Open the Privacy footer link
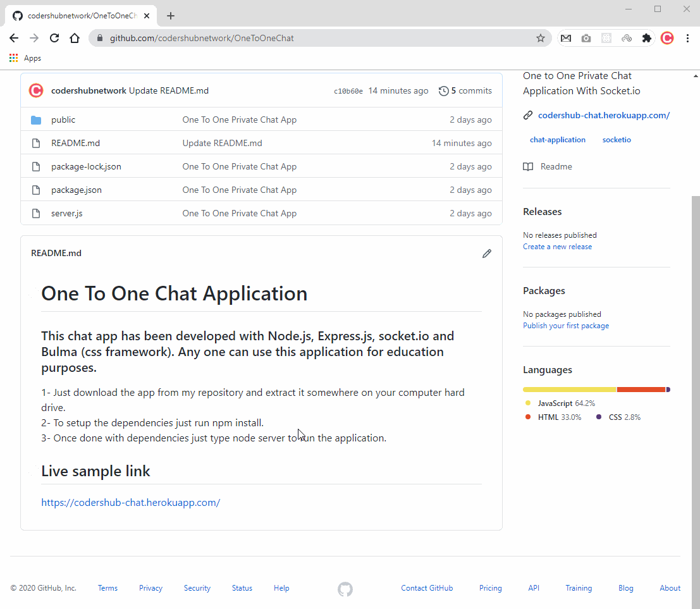Screen dimensions: 700x609 [150, 588]
